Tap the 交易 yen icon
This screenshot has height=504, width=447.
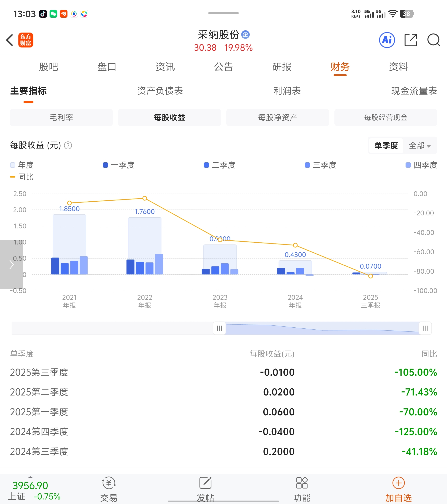[109, 483]
